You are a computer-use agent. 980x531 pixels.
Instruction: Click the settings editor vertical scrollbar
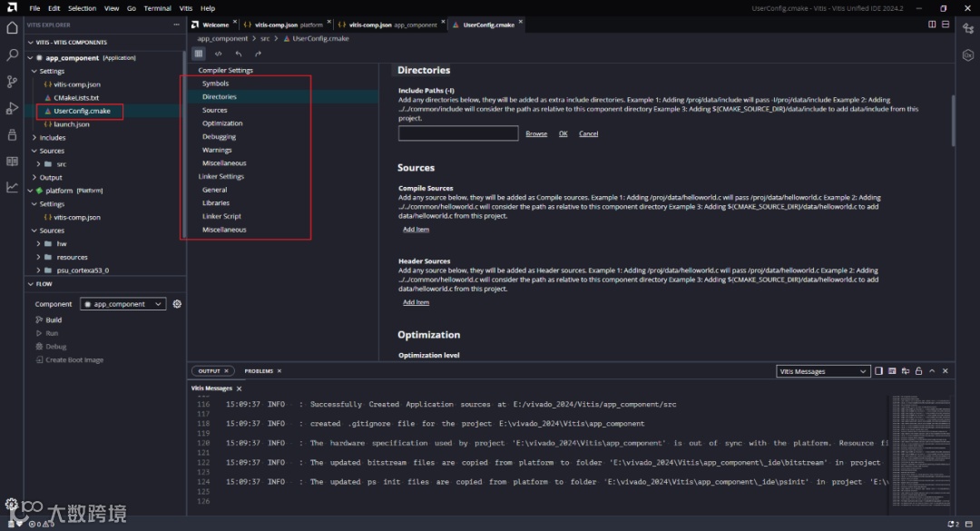(953, 120)
